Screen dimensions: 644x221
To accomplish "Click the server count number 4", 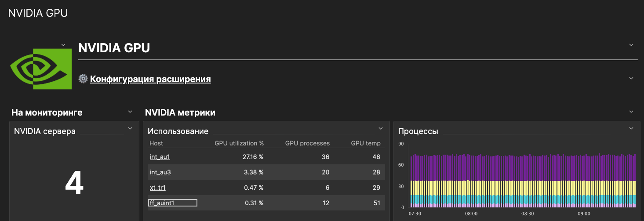I will point(74,184).
